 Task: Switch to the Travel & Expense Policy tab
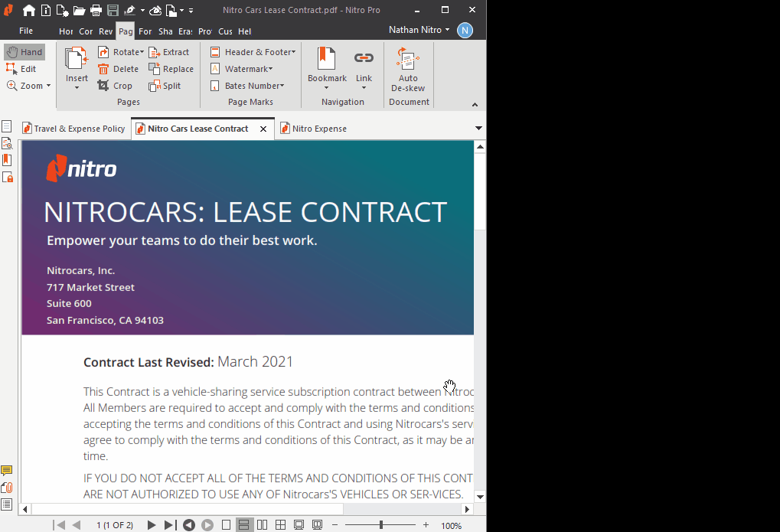[73, 128]
